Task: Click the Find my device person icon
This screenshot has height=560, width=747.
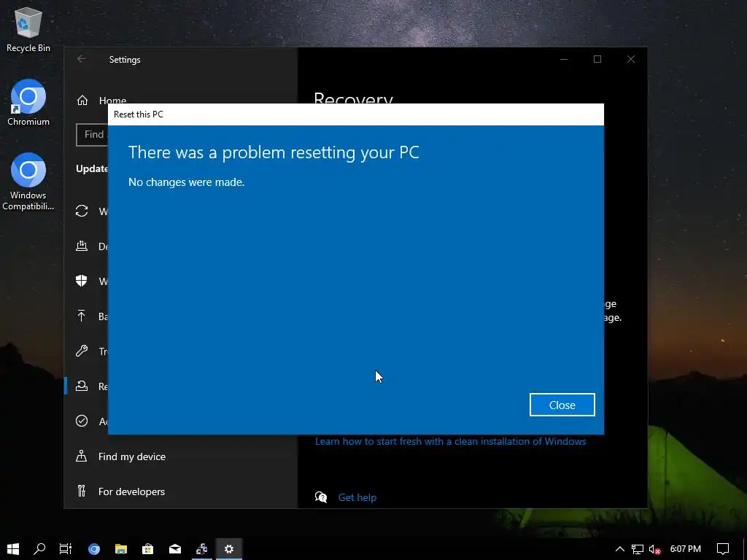Action: (x=82, y=456)
